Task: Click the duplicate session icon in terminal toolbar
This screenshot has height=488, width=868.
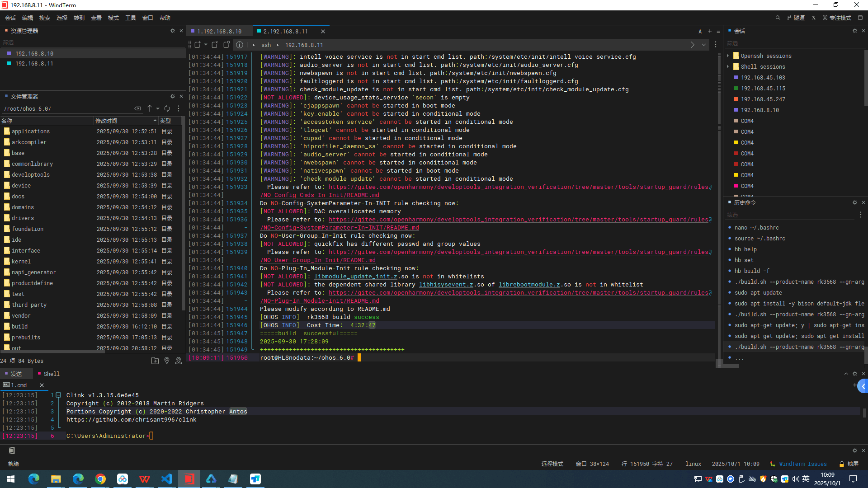Action: tap(226, 45)
